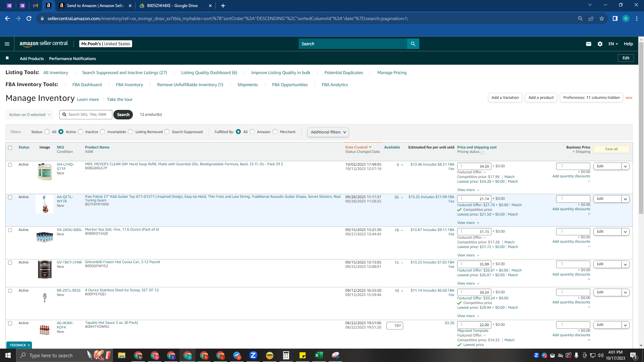Viewport: 644px width, 362px height.
Task: Open the browser zoom magnifier icon
Action: pos(580,18)
